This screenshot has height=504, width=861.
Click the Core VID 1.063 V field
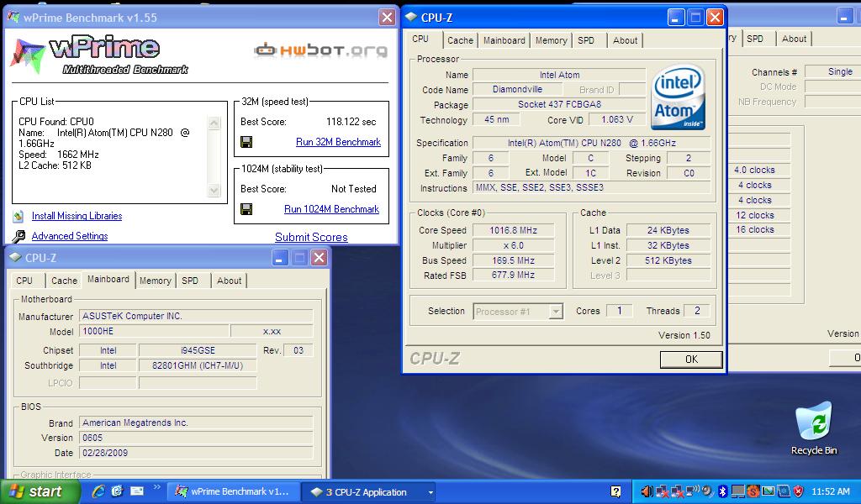[x=616, y=119]
